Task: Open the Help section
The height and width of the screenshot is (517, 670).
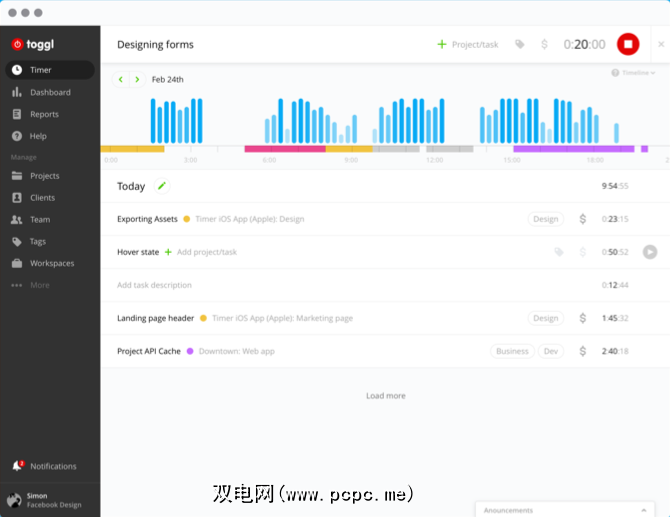Action: click(x=38, y=136)
